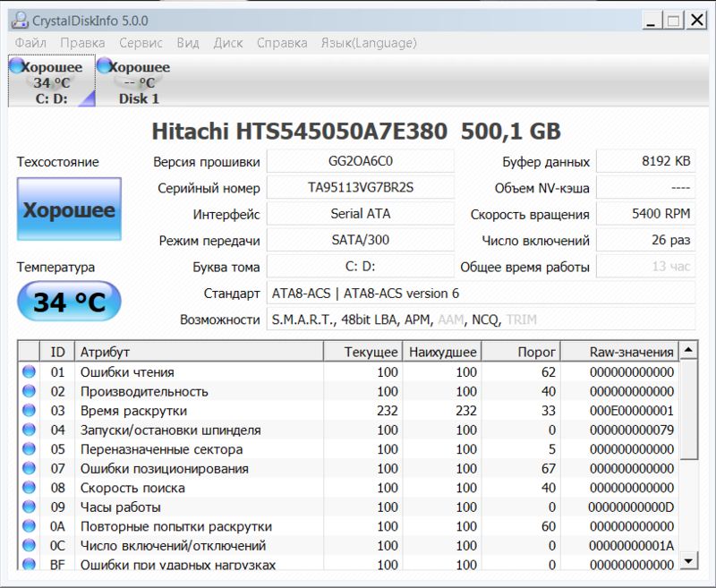Click the 5400 RPM rotation speed field
Viewport: 716px width, 588px height.
coord(645,214)
